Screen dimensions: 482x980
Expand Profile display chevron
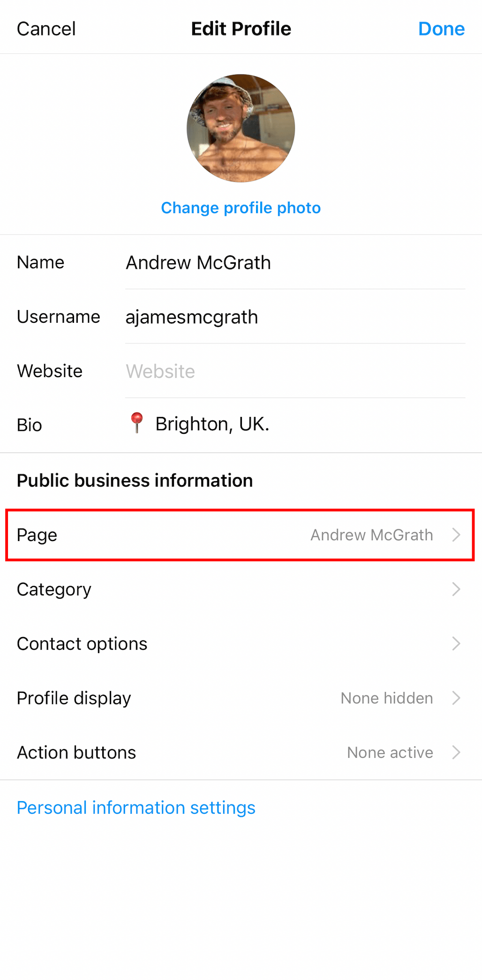click(456, 698)
